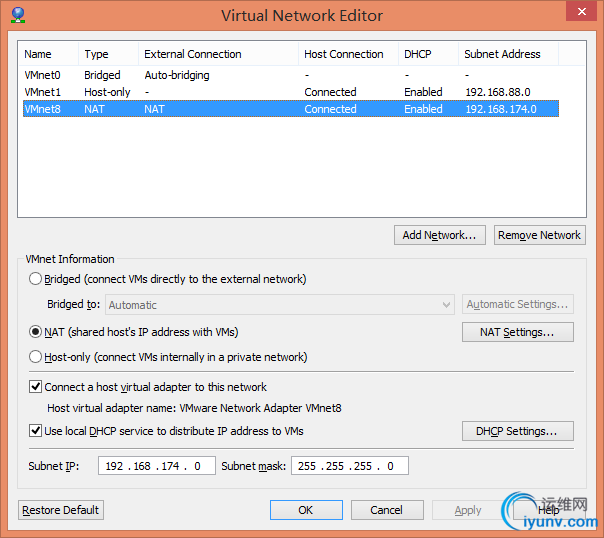604x538 pixels.
Task: Click Host virtual adapter name text
Action: coord(194,408)
